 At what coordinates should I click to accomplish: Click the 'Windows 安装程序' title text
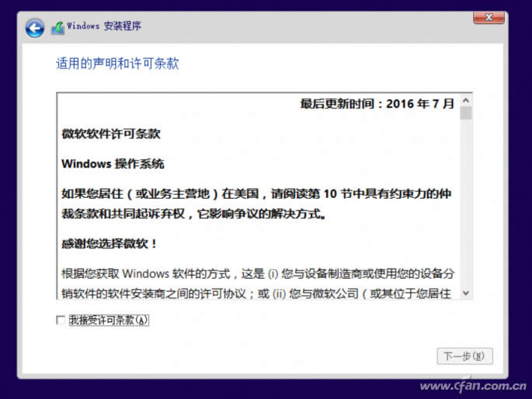click(x=103, y=26)
